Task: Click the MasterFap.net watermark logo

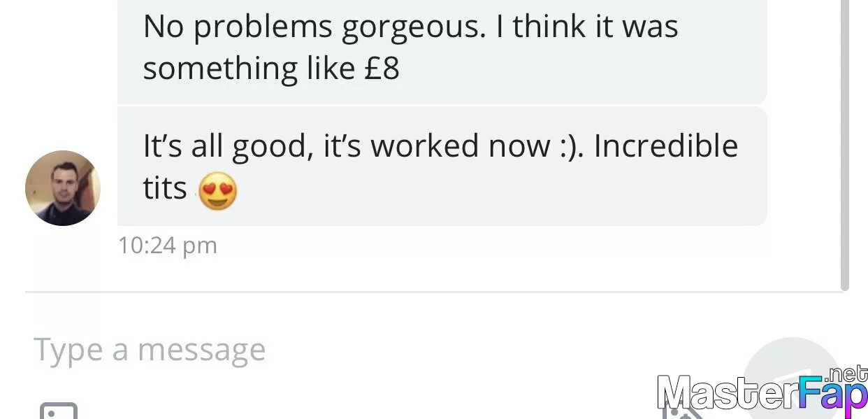Action: coord(762,388)
